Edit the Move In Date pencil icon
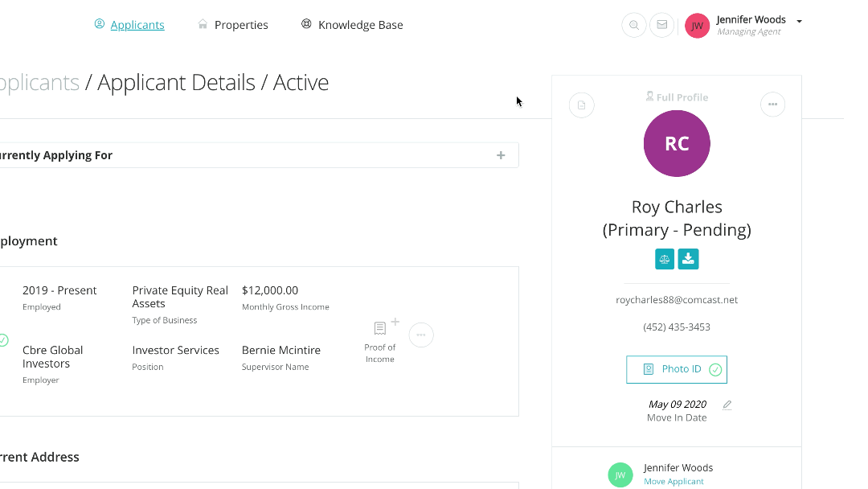This screenshot has height=489, width=868. pyautogui.click(x=727, y=405)
